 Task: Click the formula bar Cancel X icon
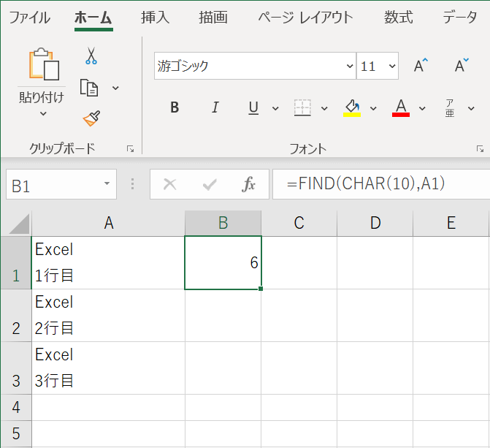(x=170, y=184)
